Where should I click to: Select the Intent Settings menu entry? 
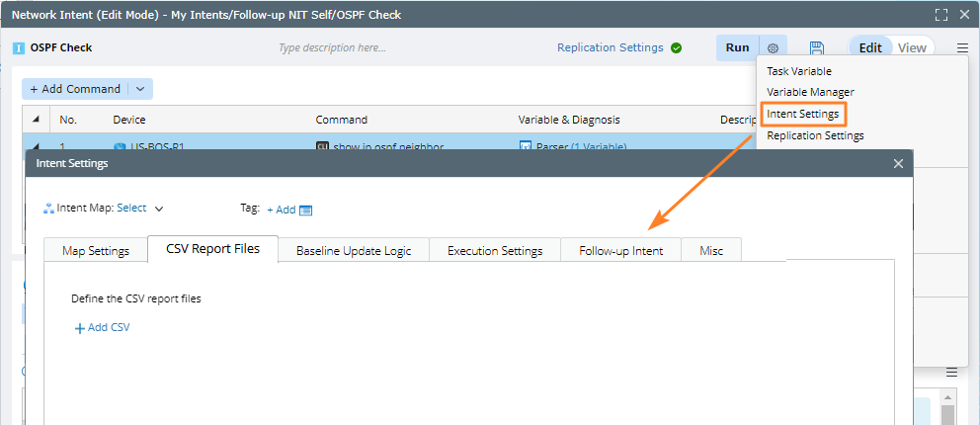(802, 114)
